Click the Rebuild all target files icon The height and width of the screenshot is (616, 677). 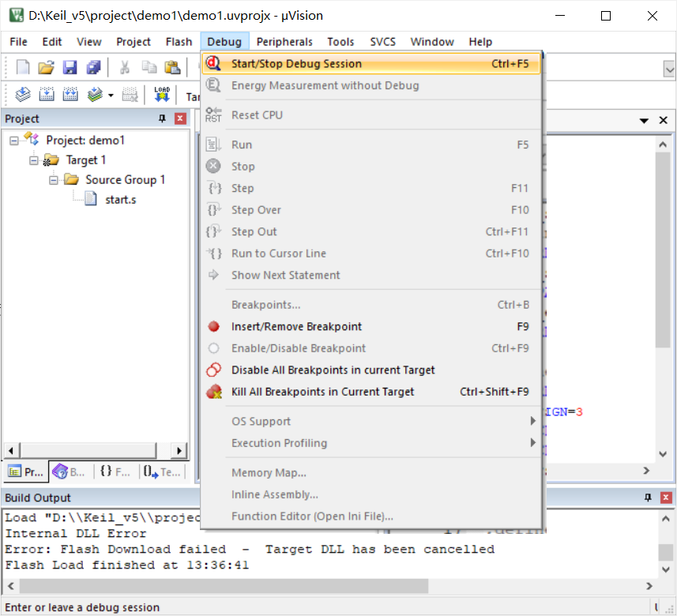(x=70, y=93)
